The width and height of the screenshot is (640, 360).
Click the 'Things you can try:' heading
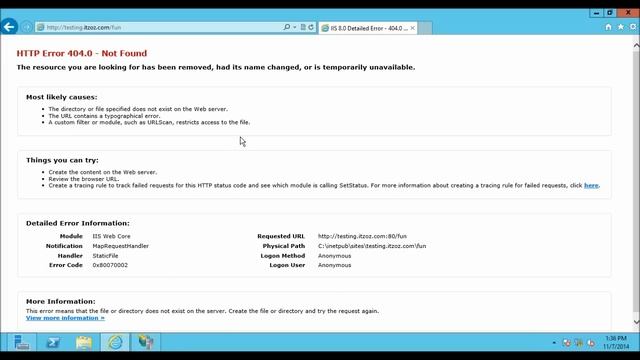(x=62, y=160)
